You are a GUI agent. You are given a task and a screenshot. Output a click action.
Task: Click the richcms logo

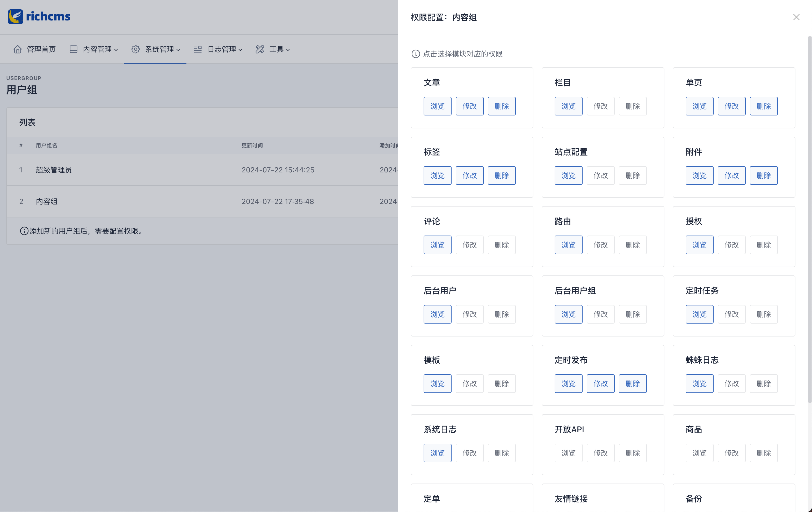[x=39, y=17]
